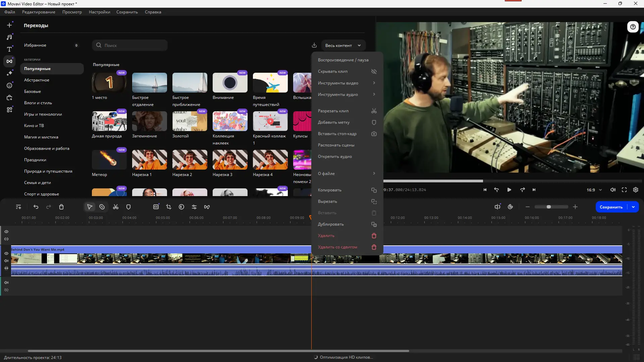Open the Titles tab in sidebar
Image resolution: width=644 pixels, height=362 pixels.
pyautogui.click(x=9, y=49)
